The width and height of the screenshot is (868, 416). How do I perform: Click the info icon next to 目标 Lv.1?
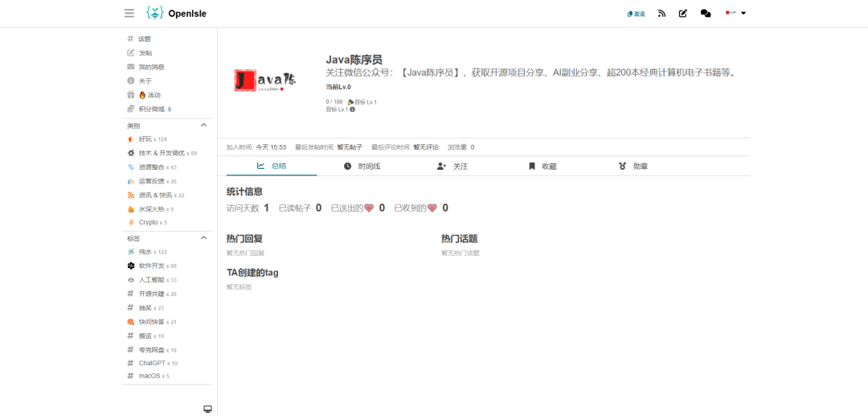point(352,109)
